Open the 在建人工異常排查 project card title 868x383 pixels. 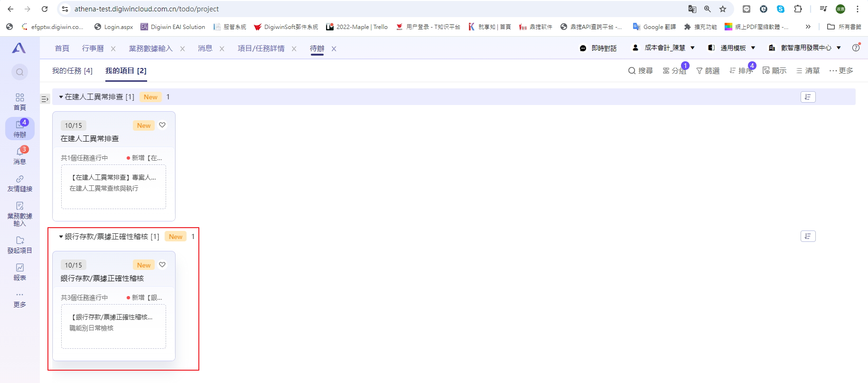pyautogui.click(x=90, y=139)
